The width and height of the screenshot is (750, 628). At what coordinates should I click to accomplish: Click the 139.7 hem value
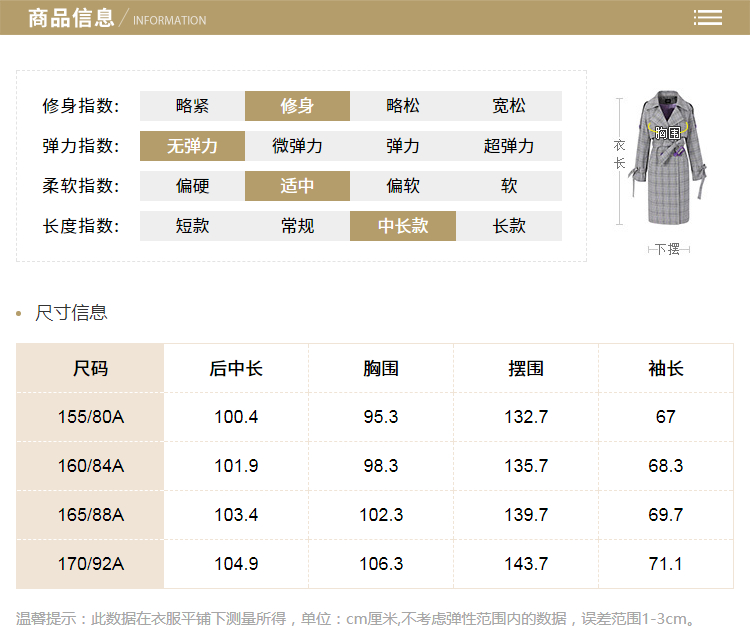click(526, 515)
